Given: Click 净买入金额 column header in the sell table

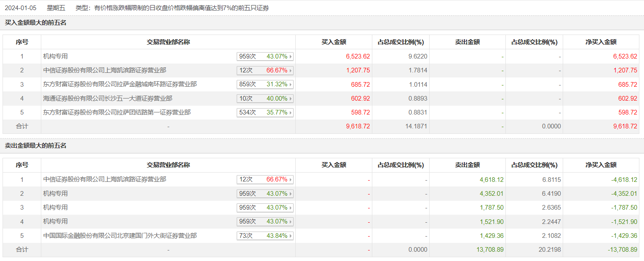Looking at the screenshot, I should pyautogui.click(x=601, y=165).
